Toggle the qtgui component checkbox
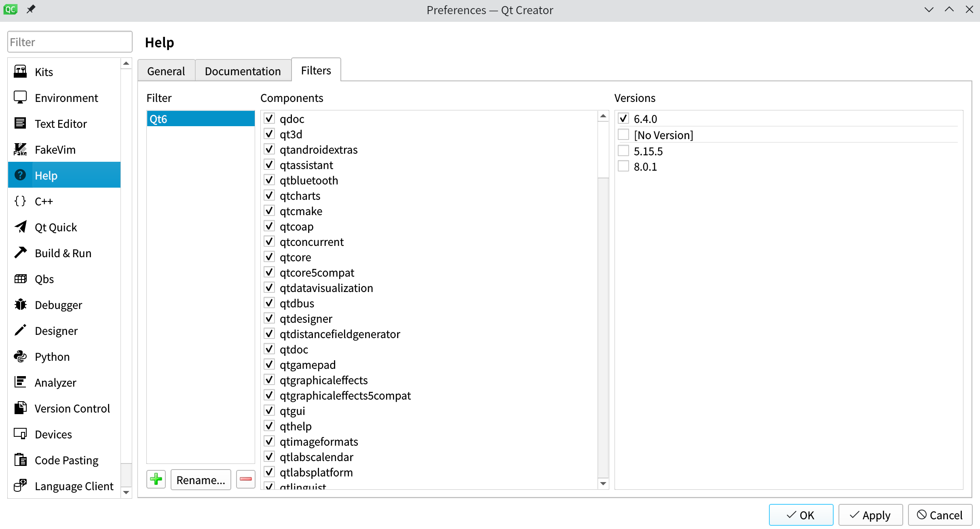Viewport: 980px width, 529px height. (x=269, y=411)
